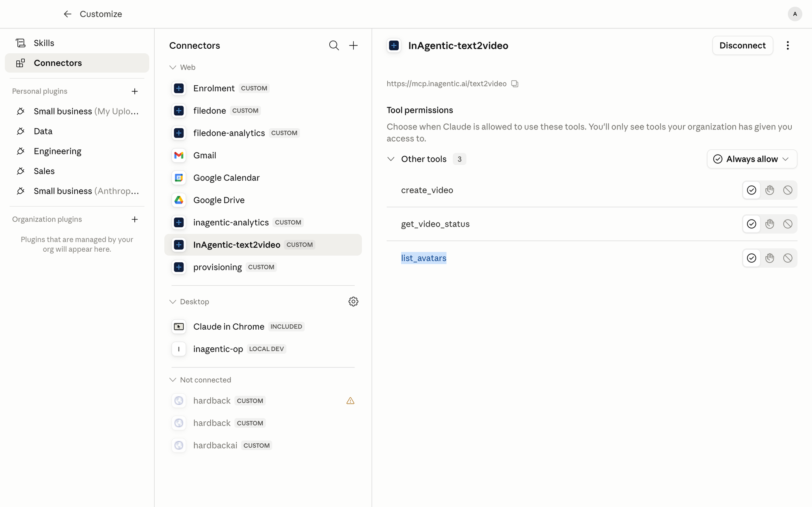Click the hardback warning triangle icon
812x507 pixels.
tap(350, 401)
